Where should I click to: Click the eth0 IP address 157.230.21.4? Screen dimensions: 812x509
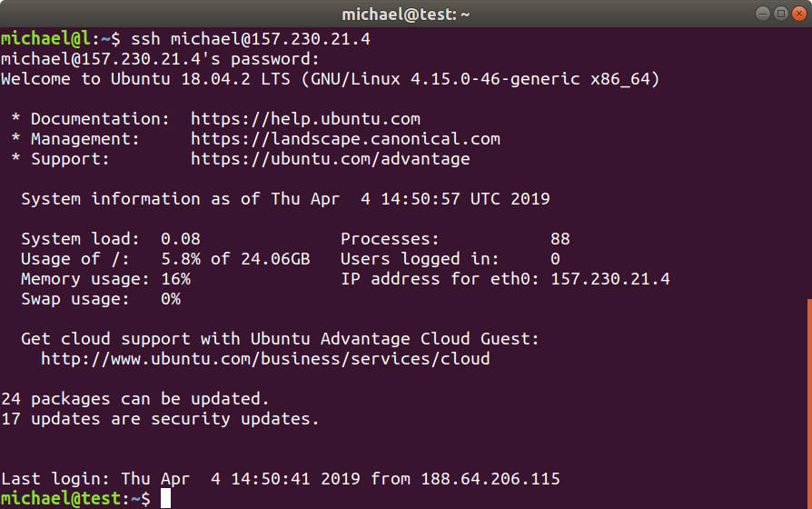(610, 279)
